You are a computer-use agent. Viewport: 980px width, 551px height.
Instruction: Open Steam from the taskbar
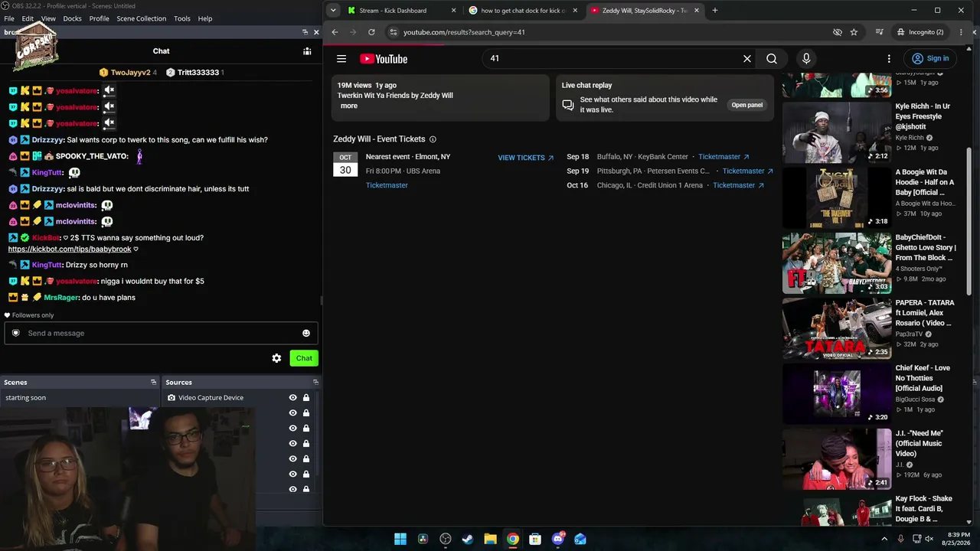[x=468, y=539]
